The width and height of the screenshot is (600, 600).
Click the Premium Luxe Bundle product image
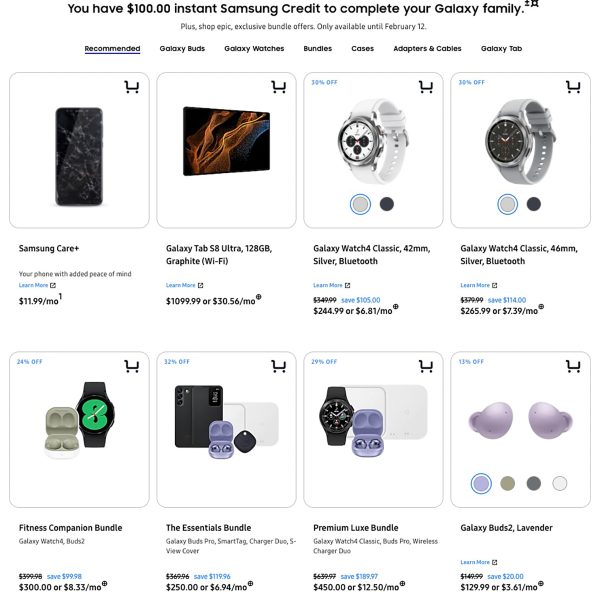click(373, 425)
